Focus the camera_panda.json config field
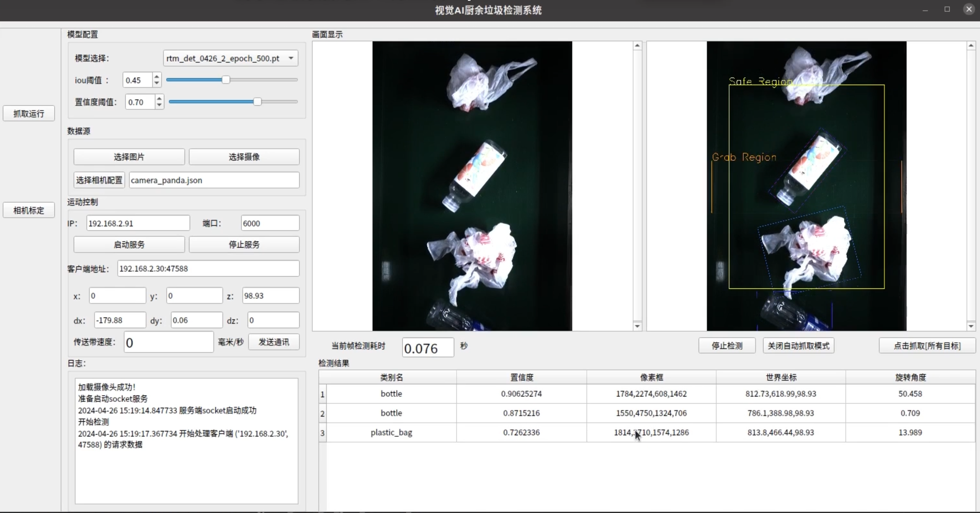 coord(214,180)
